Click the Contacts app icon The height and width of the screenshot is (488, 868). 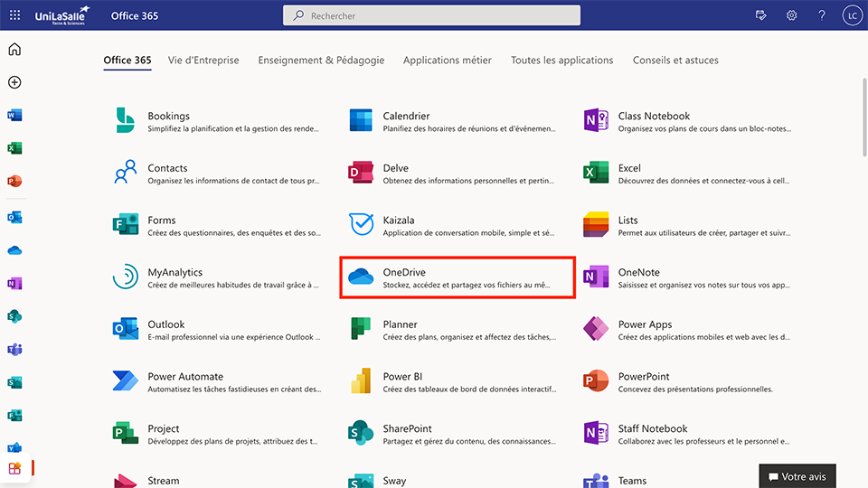[x=125, y=172]
